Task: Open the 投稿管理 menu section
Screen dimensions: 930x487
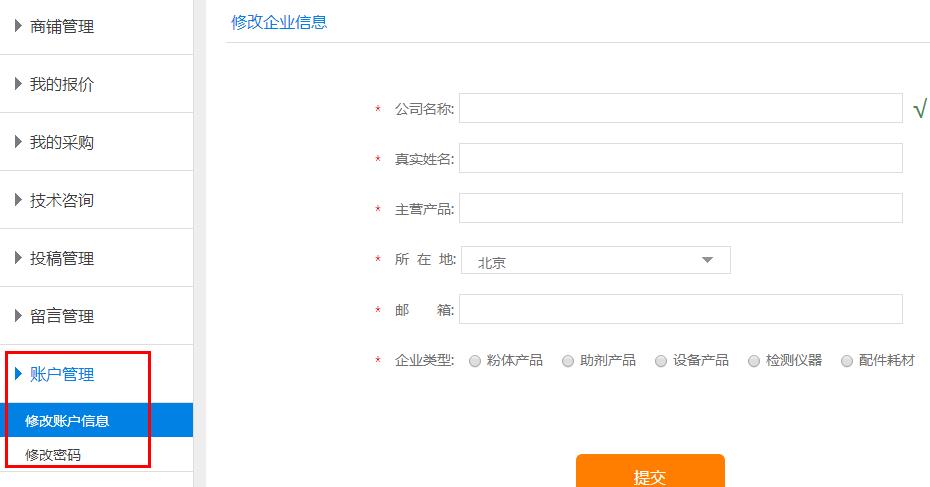Action: pyautogui.click(x=61, y=259)
